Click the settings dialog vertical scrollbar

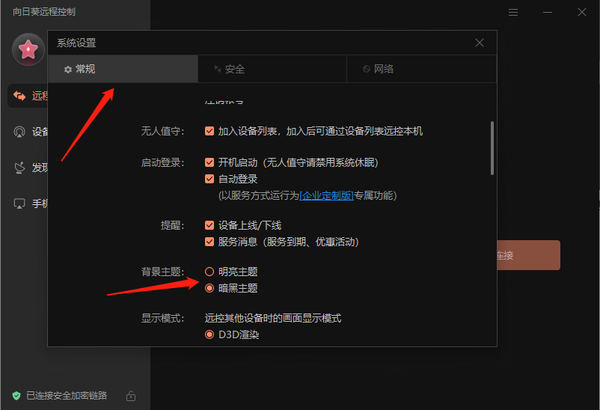492,148
